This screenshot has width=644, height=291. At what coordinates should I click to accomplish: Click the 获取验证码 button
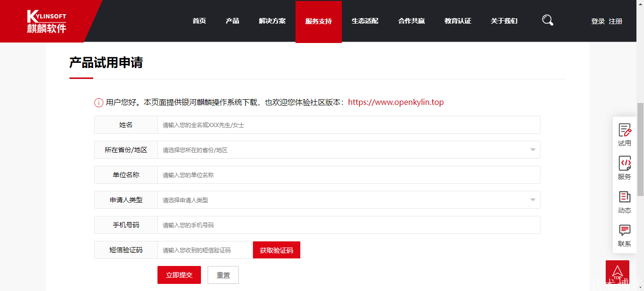coord(277,250)
